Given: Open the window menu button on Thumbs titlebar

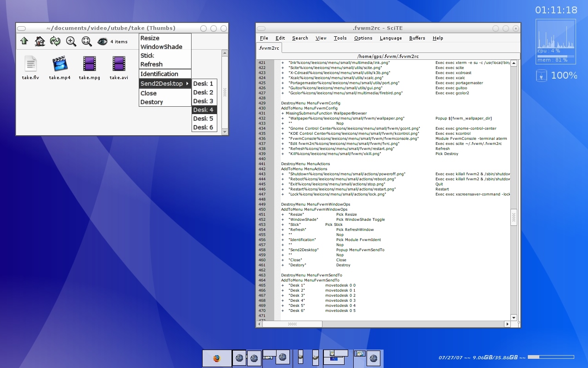Looking at the screenshot, I should [x=22, y=29].
